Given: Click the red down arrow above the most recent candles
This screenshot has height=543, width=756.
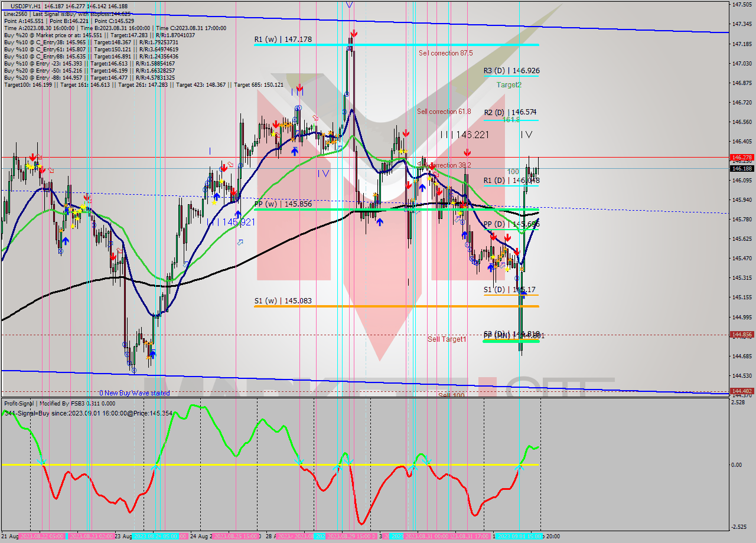Looking at the screenshot, I should point(517,252).
